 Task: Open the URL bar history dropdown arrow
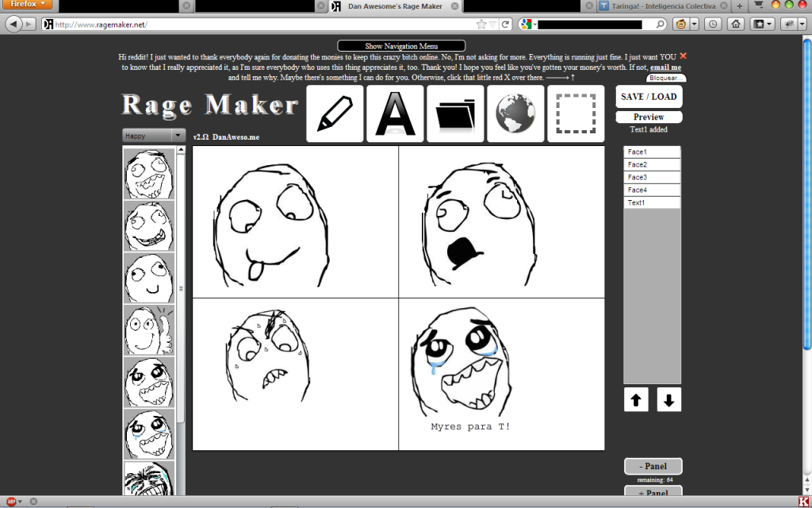[x=493, y=24]
